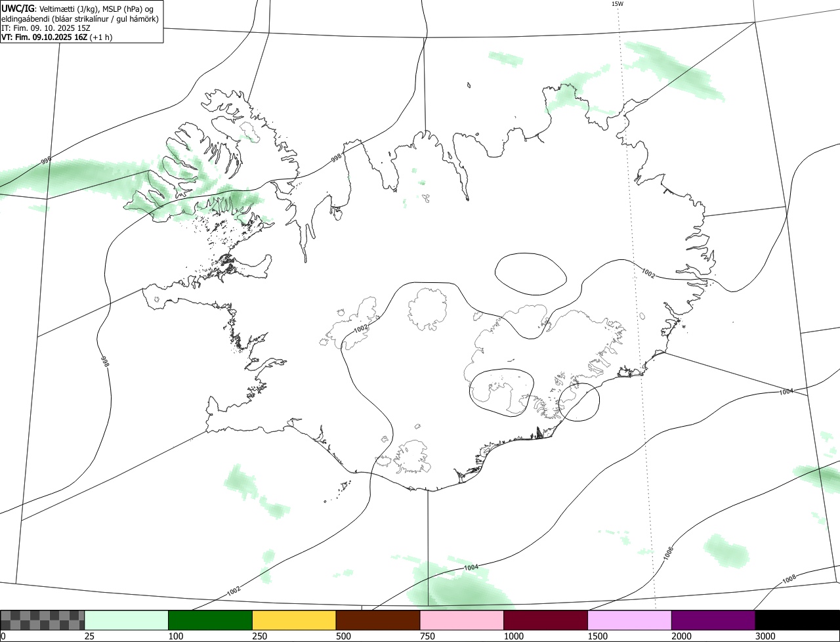This screenshot has height=642, width=840.
Task: Click the '1004' isobar label southeast of Iceland
Action: (786, 391)
